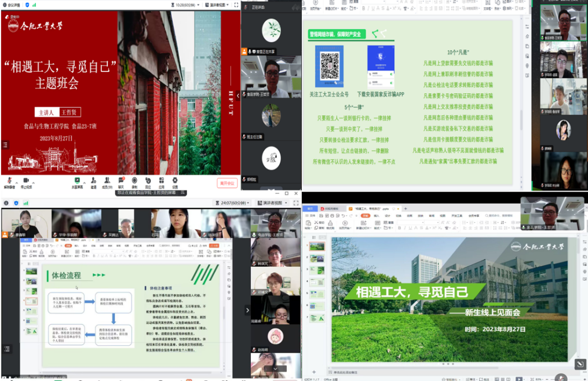Image resolution: width=588 pixels, height=381 pixels.
Task: Click the Record icon in meeting toolbar
Action: coord(134,180)
